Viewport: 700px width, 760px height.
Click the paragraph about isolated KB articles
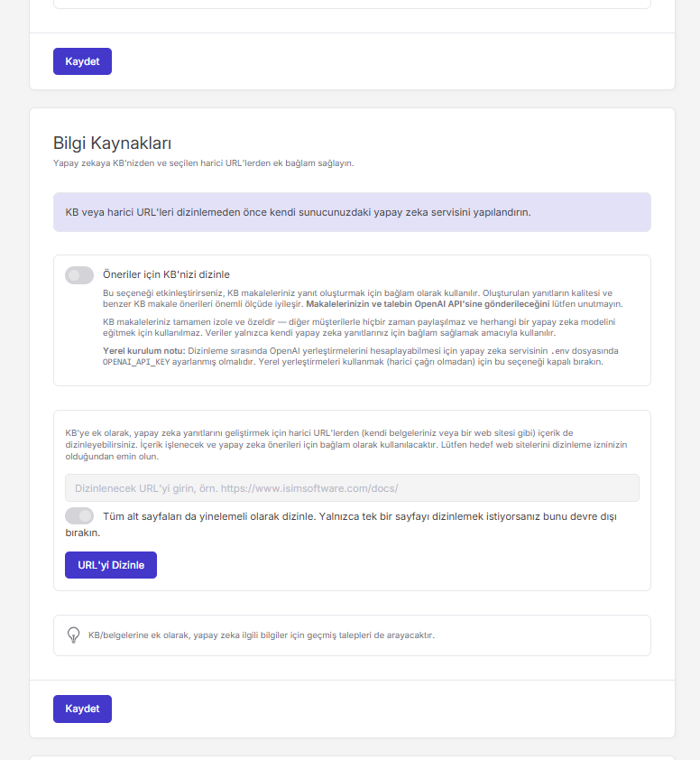359,327
